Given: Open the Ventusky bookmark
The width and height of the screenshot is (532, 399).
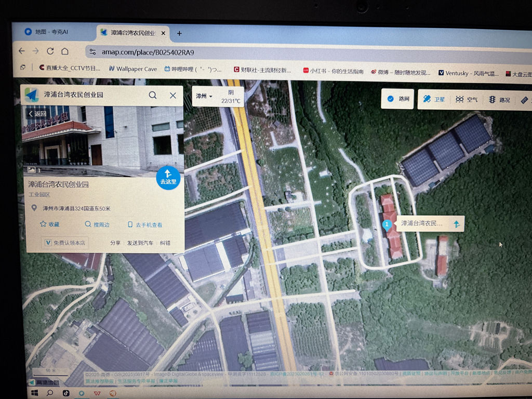Looking at the screenshot, I should click(469, 73).
